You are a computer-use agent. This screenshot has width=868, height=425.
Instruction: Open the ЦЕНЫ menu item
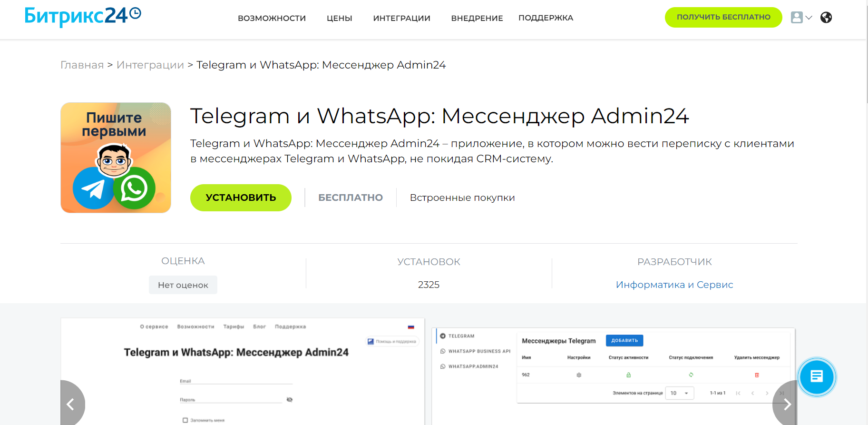(340, 18)
